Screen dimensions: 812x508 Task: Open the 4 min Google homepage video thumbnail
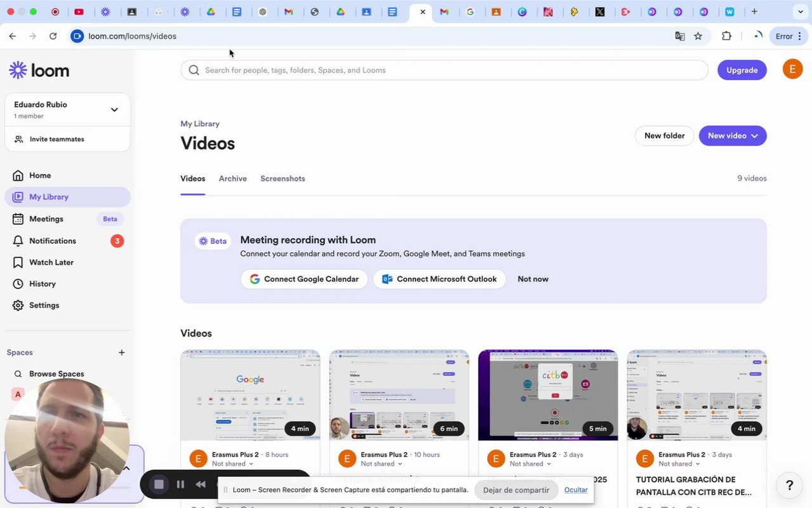[250, 395]
